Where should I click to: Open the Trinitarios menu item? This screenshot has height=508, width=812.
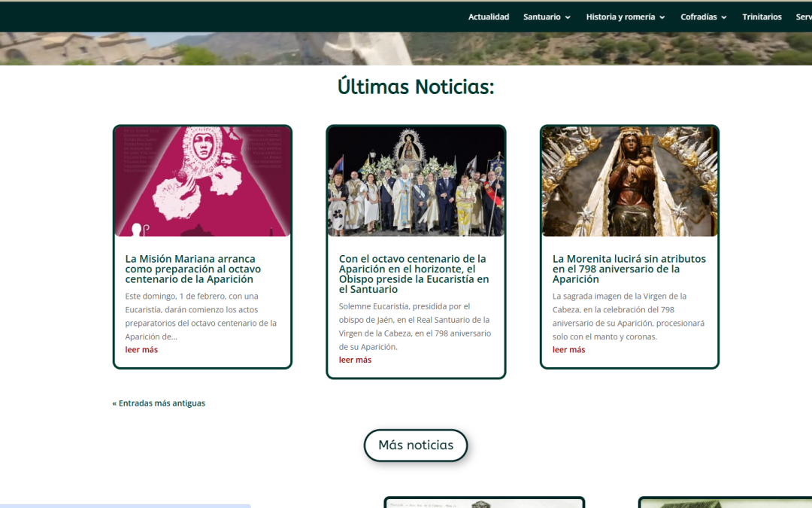(762, 17)
